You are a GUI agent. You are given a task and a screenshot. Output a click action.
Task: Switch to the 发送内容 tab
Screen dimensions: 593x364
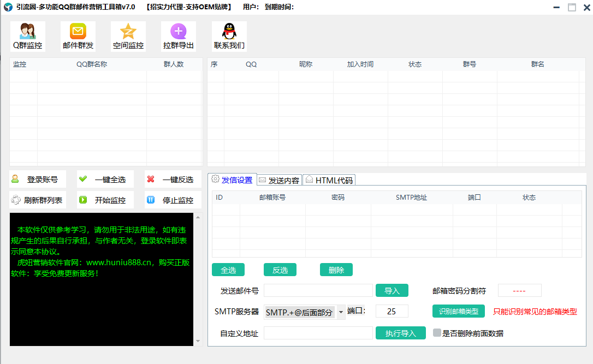coord(280,180)
